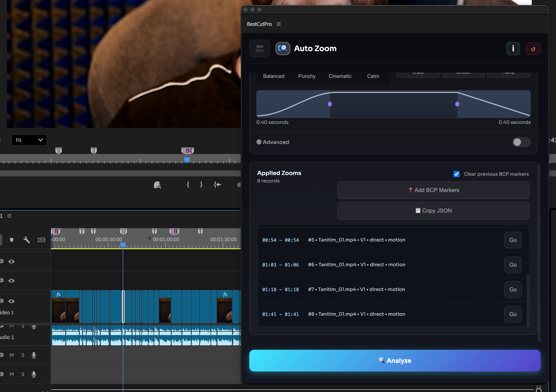Uncheck Clear previous BCP markers
556x392 pixels.
click(457, 174)
